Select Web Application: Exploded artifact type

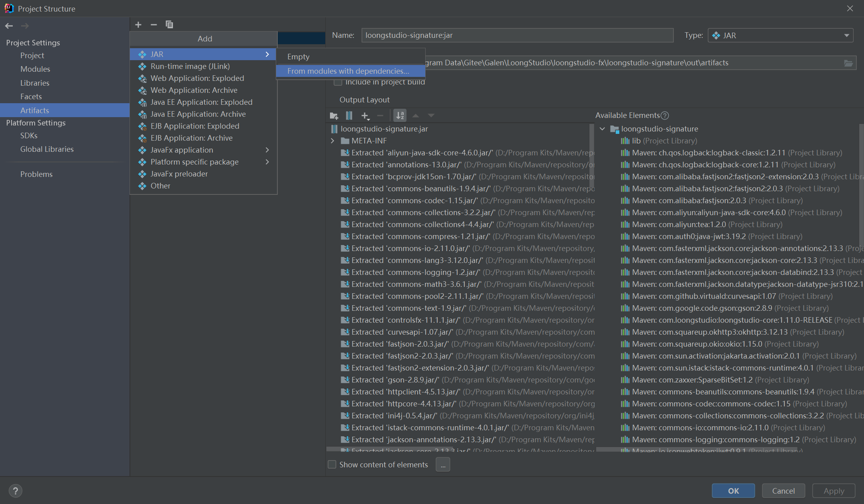click(x=203, y=78)
